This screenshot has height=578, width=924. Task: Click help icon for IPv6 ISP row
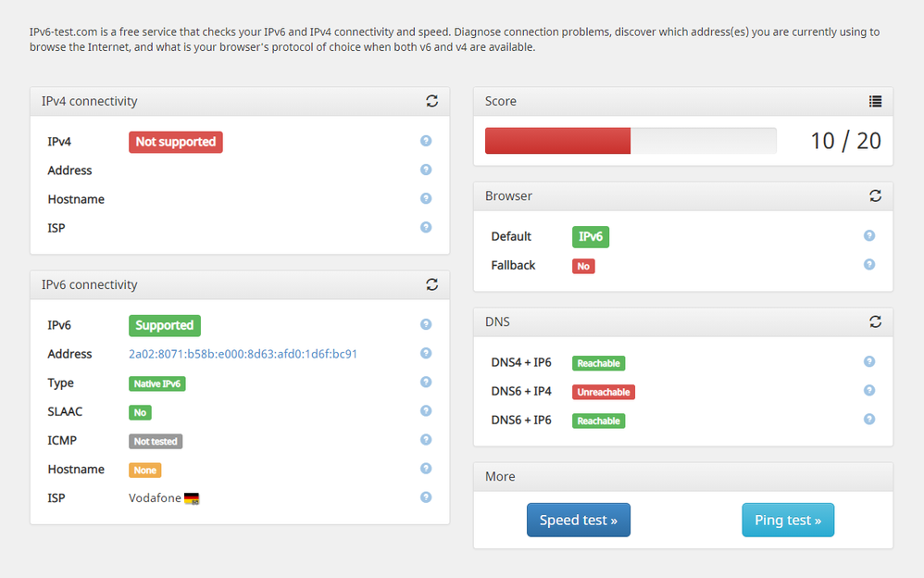tap(426, 496)
